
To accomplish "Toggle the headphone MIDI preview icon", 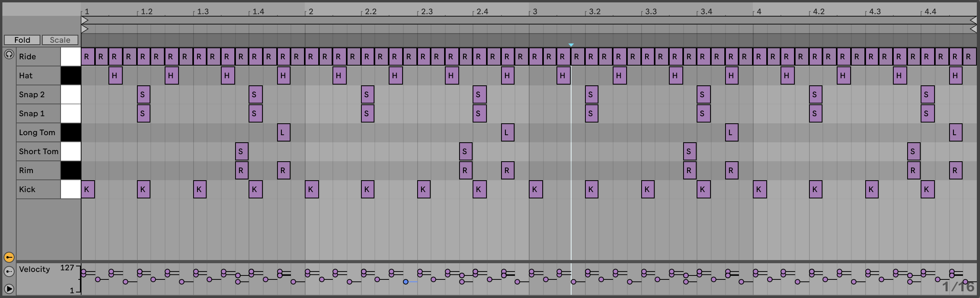I will coord(9,54).
